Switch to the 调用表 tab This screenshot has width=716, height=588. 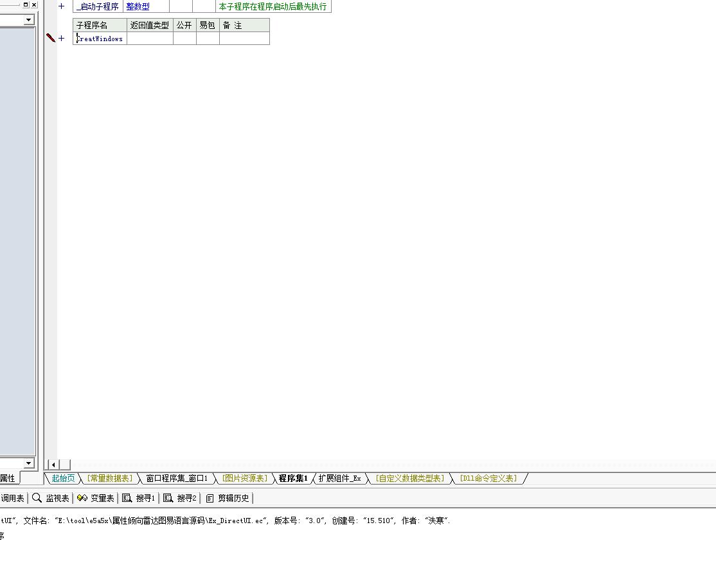click(x=12, y=498)
